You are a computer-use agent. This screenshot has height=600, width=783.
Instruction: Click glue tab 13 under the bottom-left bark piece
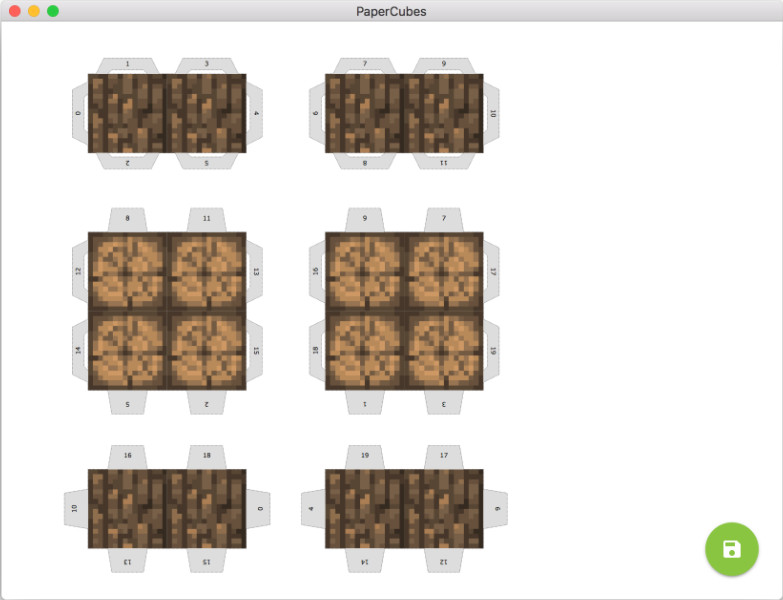tap(127, 561)
